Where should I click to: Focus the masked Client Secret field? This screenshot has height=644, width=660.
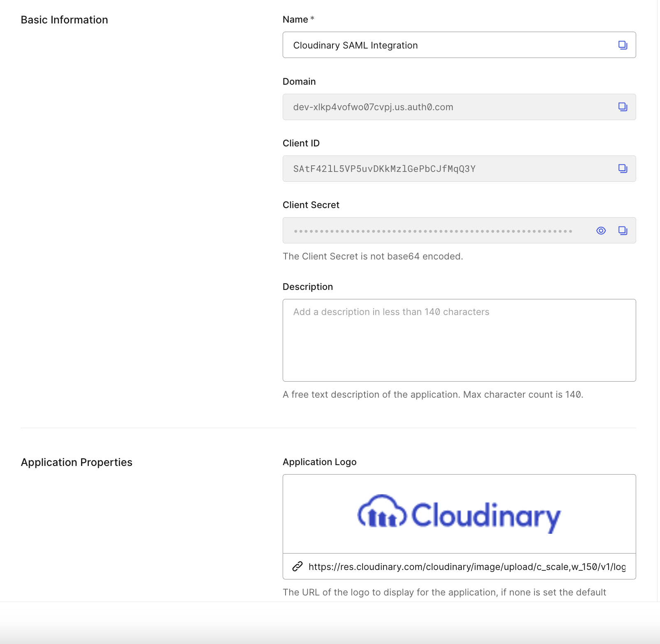459,230
